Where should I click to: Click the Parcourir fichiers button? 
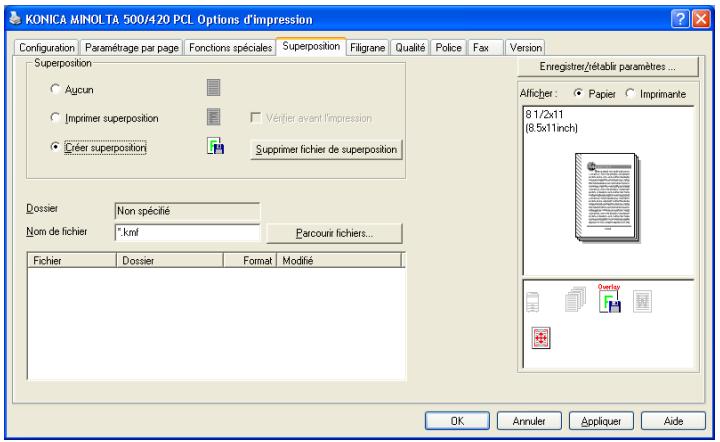click(334, 233)
